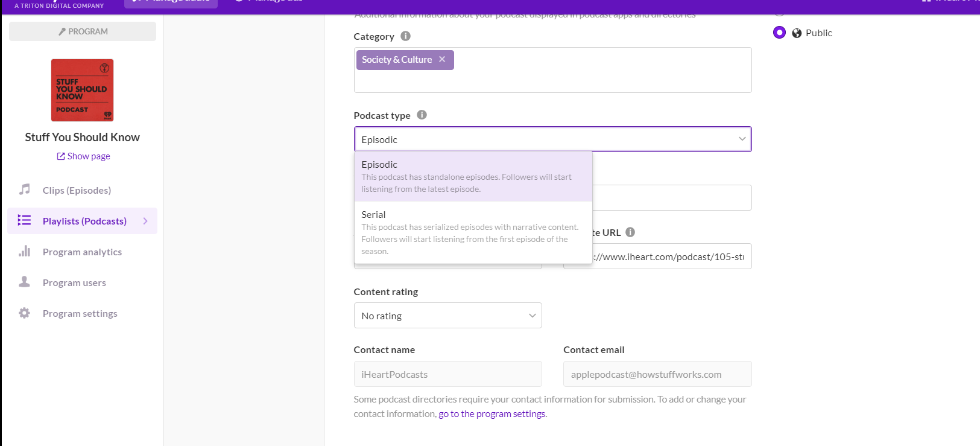Screen dimensions: 980x446
Task: Click the Program analytics bar chart icon
Action: click(x=24, y=251)
